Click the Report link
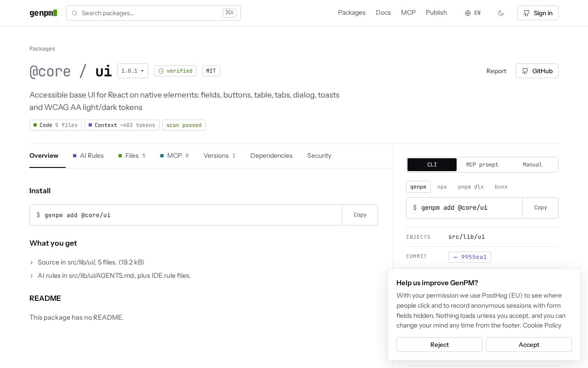The image size is (588, 368). click(496, 71)
